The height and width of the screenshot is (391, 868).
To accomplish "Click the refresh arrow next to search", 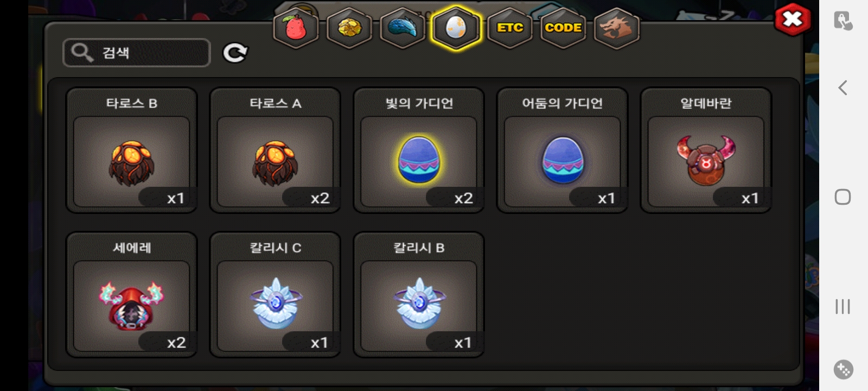I will point(235,53).
